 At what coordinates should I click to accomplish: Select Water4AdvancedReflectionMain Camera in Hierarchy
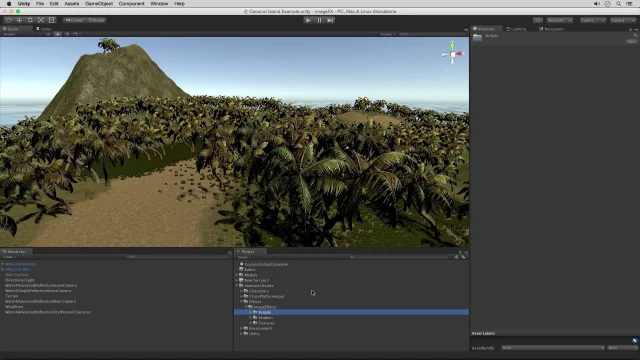tap(40, 301)
